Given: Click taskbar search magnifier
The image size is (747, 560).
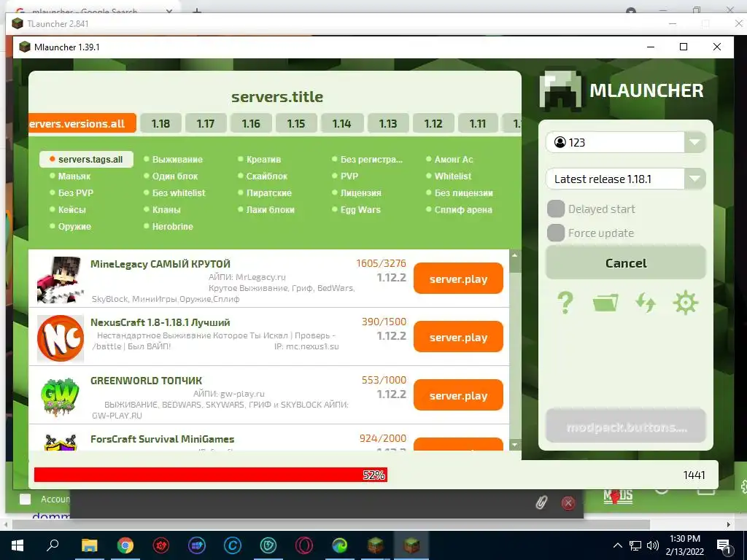Looking at the screenshot, I should pos(53,545).
